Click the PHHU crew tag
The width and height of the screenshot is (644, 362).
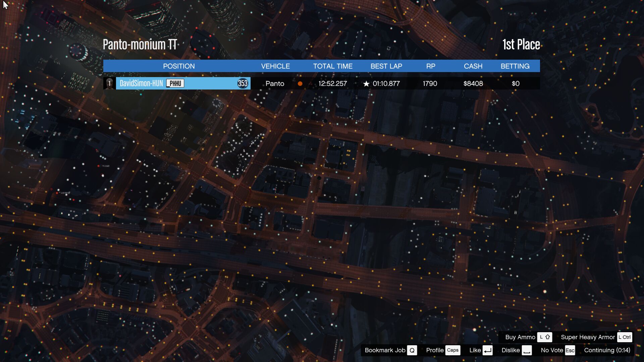[175, 83]
